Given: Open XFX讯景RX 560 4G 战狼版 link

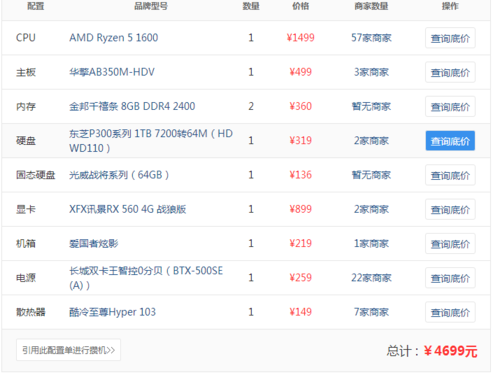Looking at the screenshot, I should pos(128,209).
